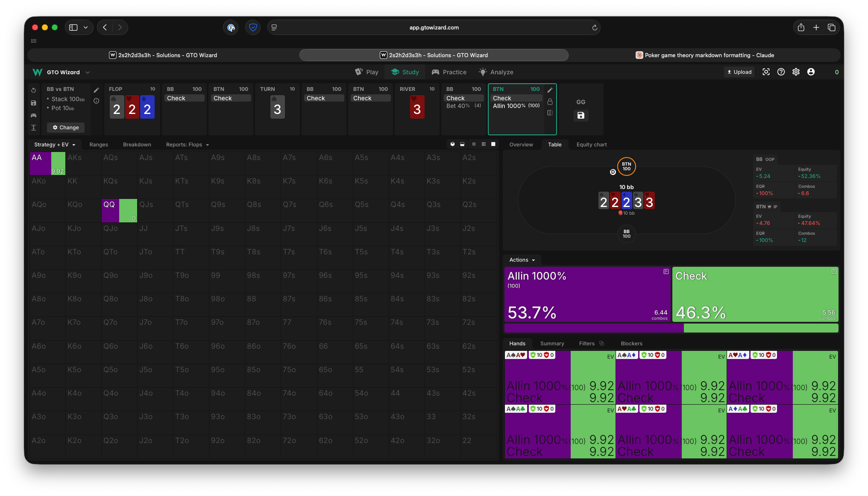Viewport: 868px width, 496px height.
Task: Select the purple Allin 1000% action block
Action: [587, 294]
